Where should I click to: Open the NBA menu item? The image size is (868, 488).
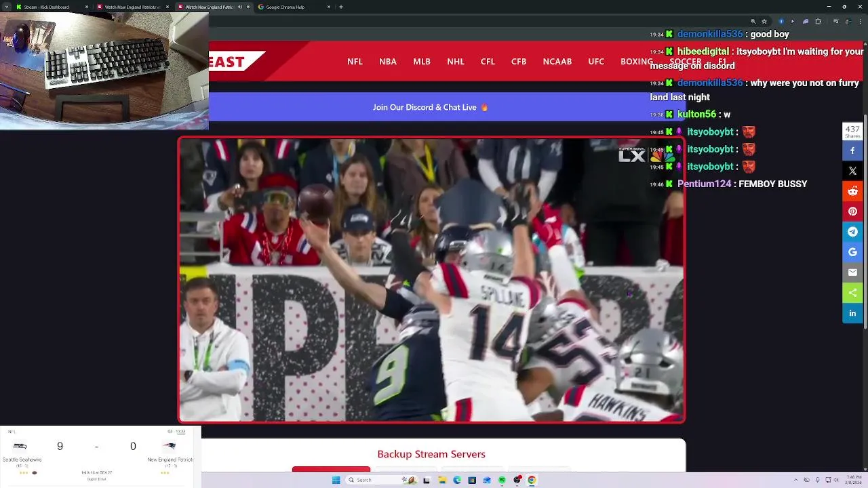(388, 62)
